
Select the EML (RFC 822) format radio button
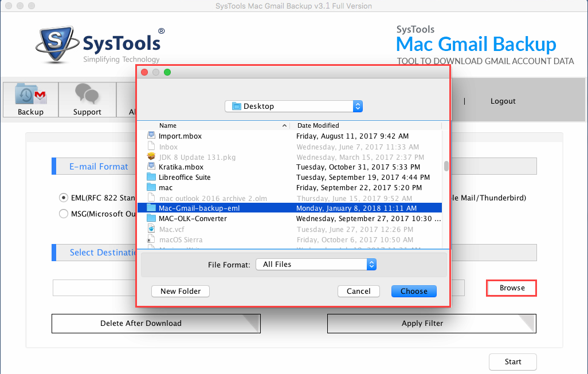64,198
